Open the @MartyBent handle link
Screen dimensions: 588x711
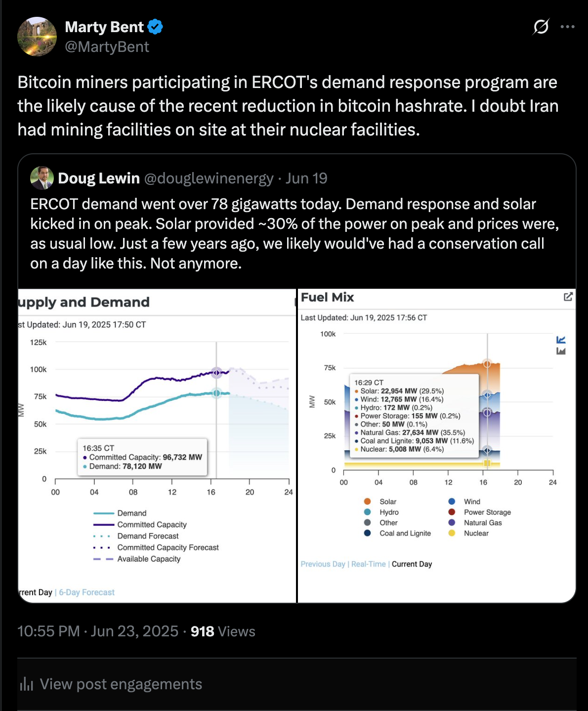tap(107, 47)
